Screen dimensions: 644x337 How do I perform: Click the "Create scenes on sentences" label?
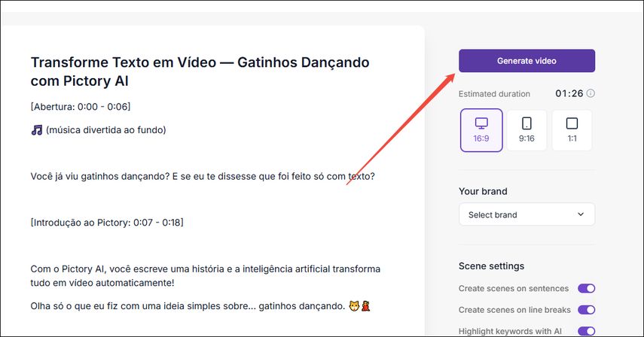pyautogui.click(x=514, y=289)
